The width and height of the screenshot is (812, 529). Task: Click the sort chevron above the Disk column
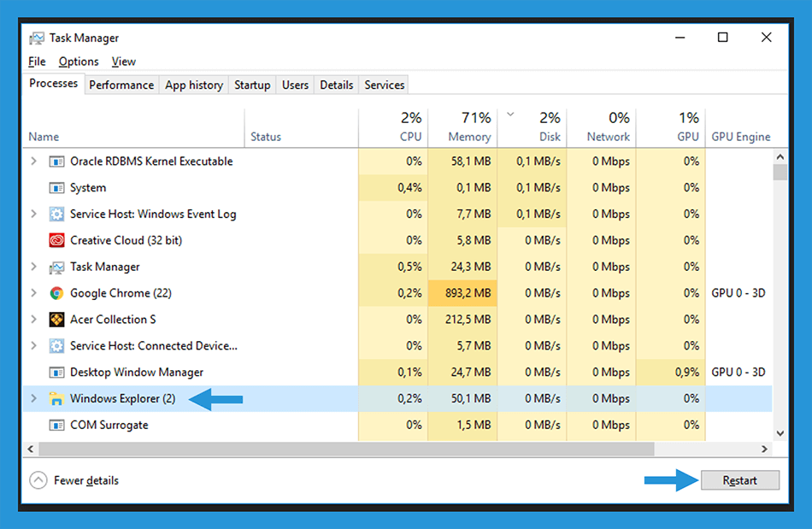510,115
